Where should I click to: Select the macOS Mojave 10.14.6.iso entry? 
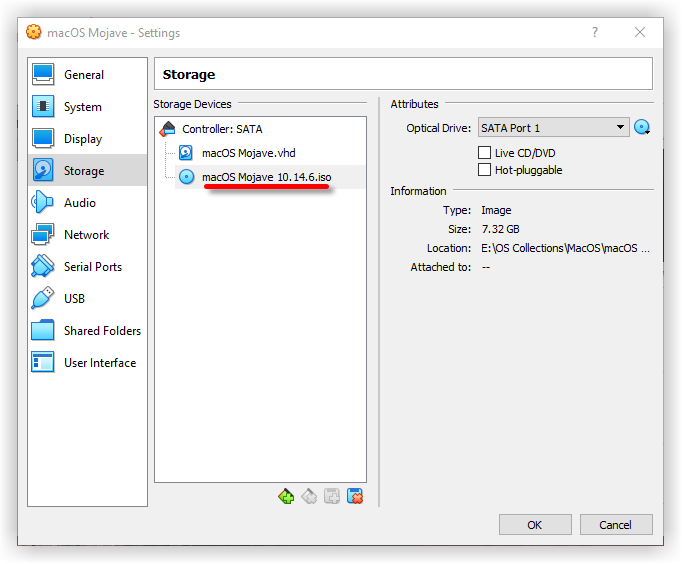266,177
